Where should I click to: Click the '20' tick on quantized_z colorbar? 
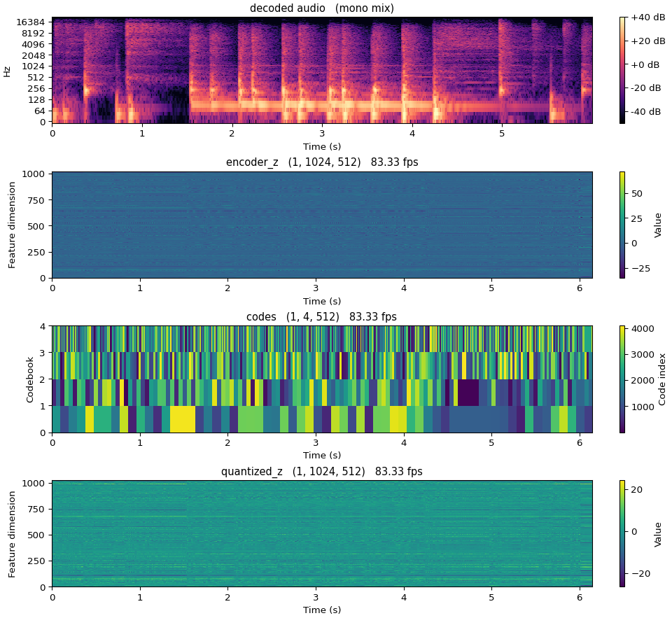click(x=637, y=490)
